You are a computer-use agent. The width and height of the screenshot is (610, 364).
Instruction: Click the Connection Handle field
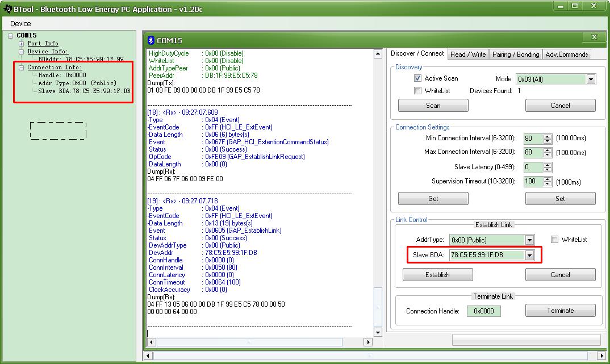coord(483,311)
